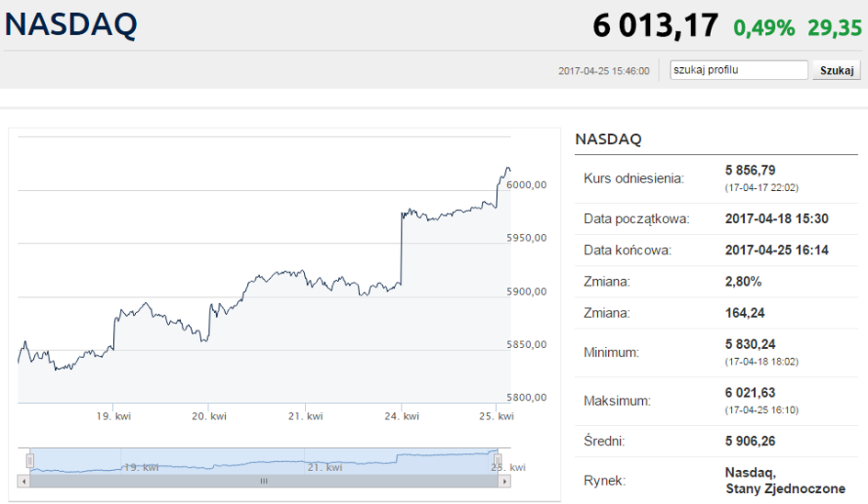Click the NASDAQ details panel heading
This screenshot has height=504, width=868.
[608, 139]
